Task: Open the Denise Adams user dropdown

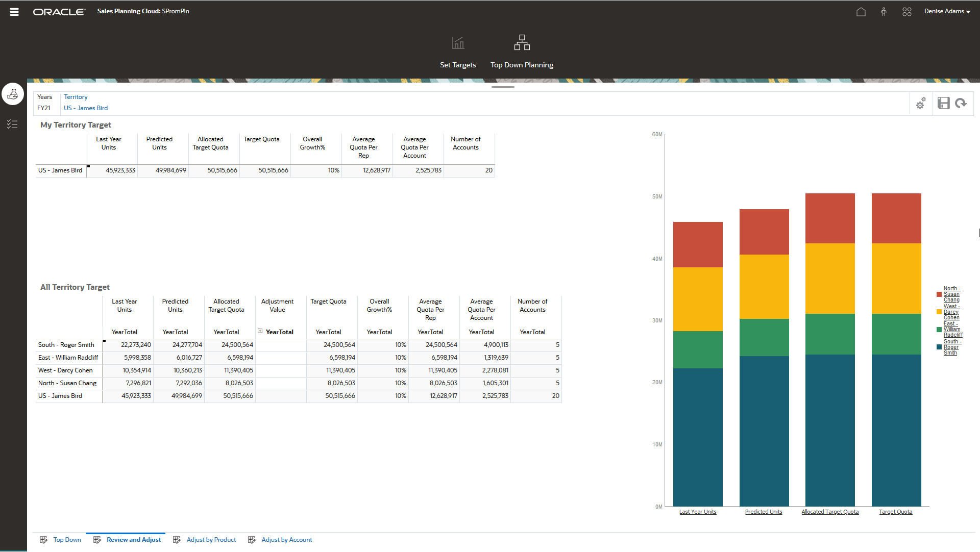Action: click(x=947, y=11)
